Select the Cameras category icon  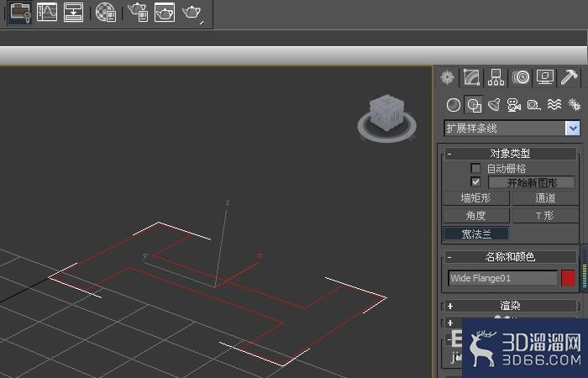pos(514,105)
